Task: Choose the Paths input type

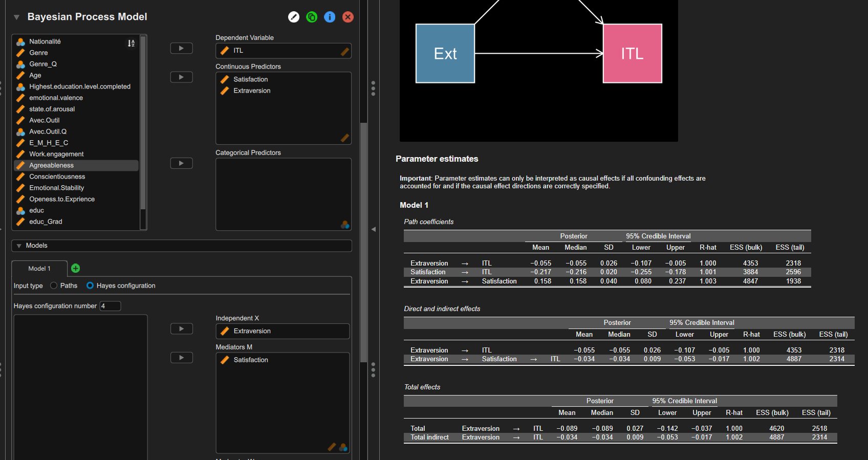Action: tap(64, 286)
